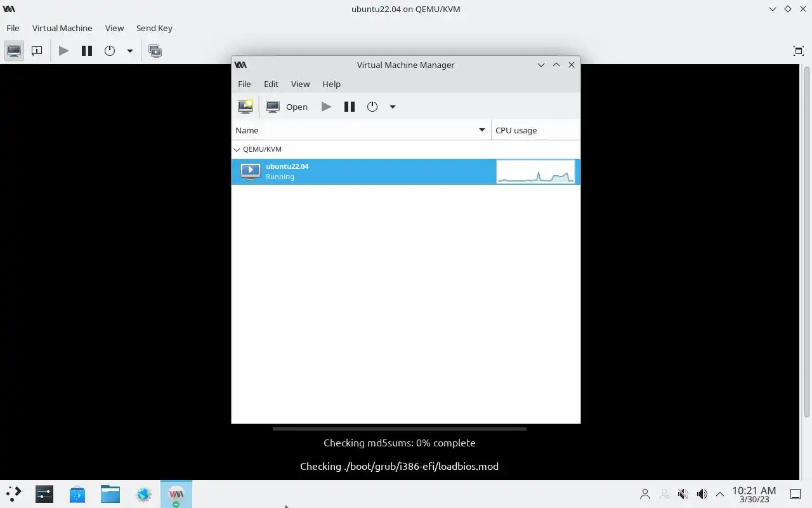812x508 pixels.
Task: Expand hidden system tray icons
Action: [720, 494]
